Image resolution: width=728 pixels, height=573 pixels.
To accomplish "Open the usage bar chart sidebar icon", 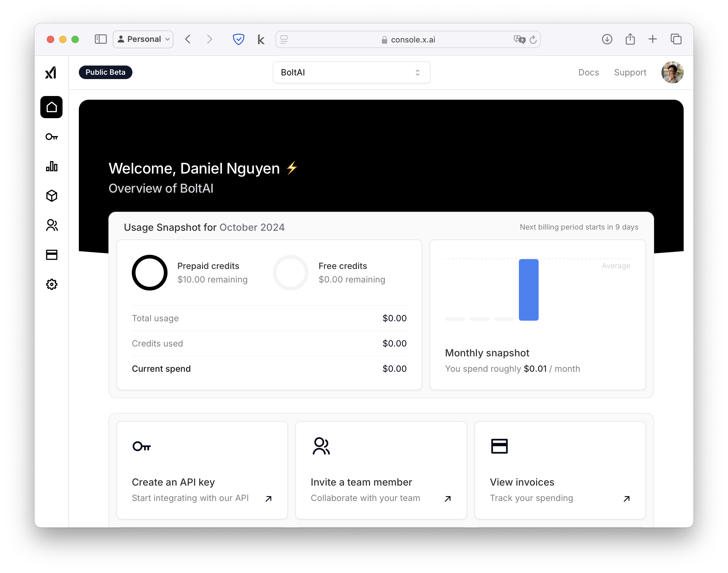I will (x=51, y=166).
